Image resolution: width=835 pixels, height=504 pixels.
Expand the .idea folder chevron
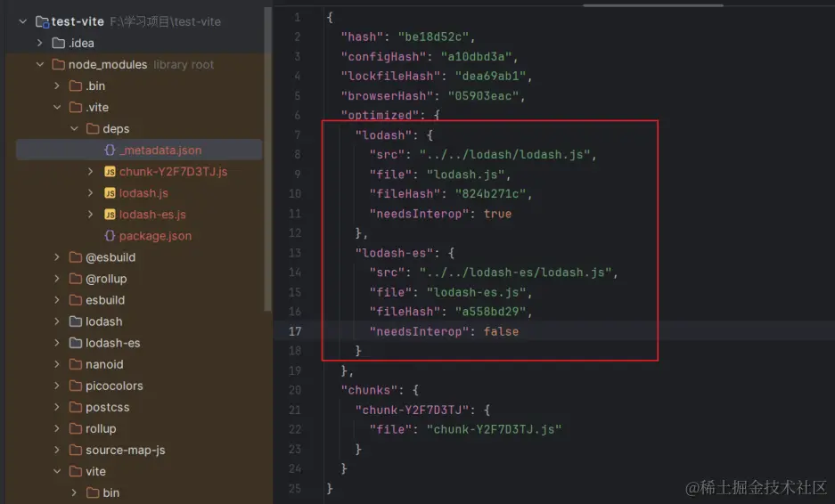pos(40,43)
